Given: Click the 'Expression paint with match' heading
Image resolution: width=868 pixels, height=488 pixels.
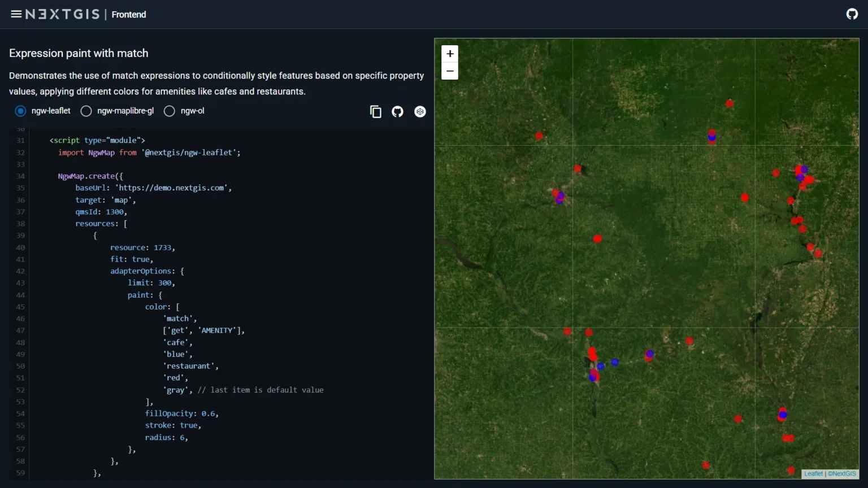Looking at the screenshot, I should (79, 53).
